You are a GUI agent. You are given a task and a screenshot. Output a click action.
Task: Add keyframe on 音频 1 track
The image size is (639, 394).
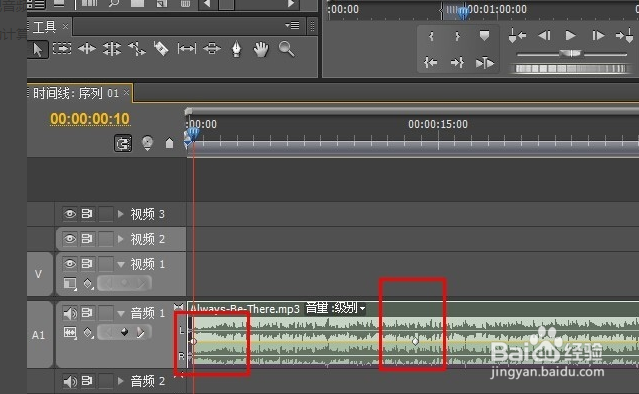pyautogui.click(x=124, y=332)
